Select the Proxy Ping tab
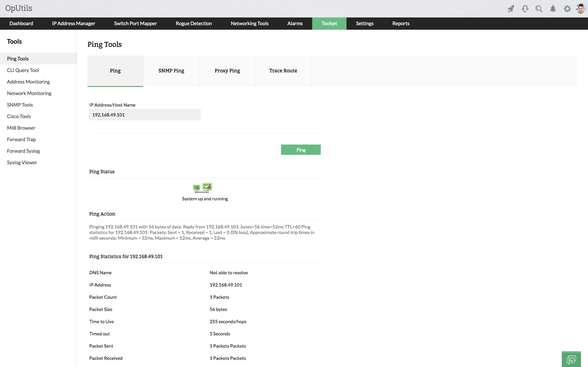The image size is (588, 367). [227, 71]
